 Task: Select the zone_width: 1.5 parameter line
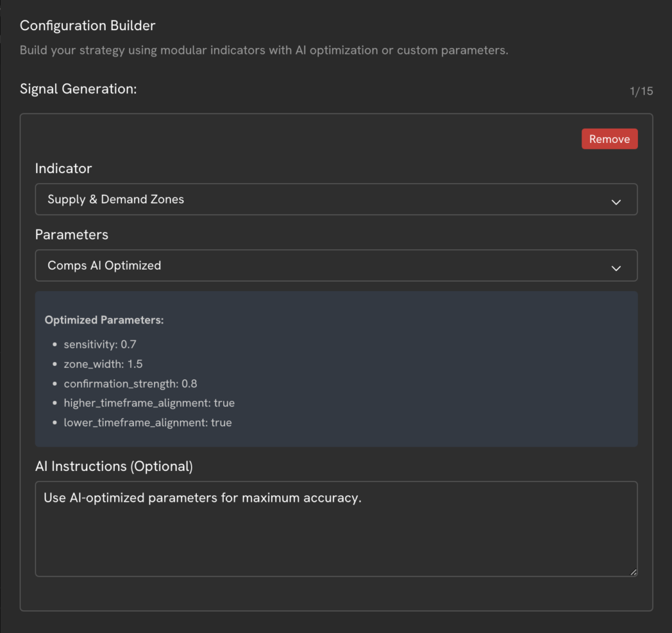pos(103,364)
